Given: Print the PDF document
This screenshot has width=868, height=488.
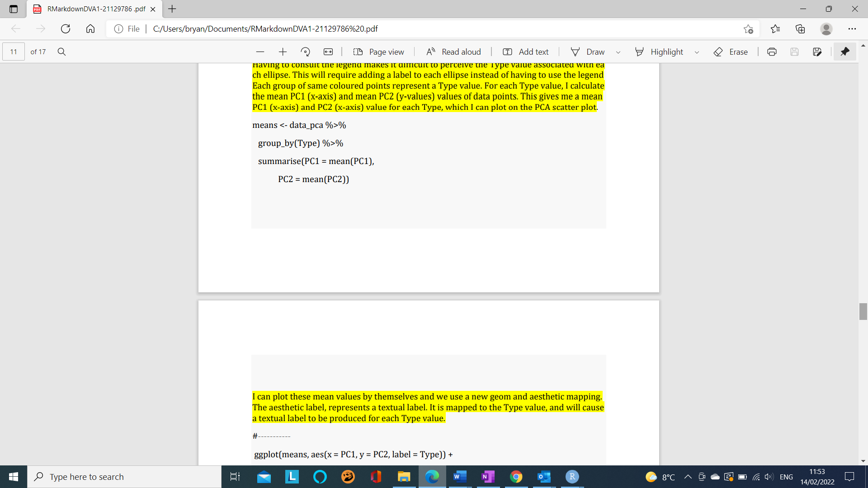Looking at the screenshot, I should pos(772,52).
